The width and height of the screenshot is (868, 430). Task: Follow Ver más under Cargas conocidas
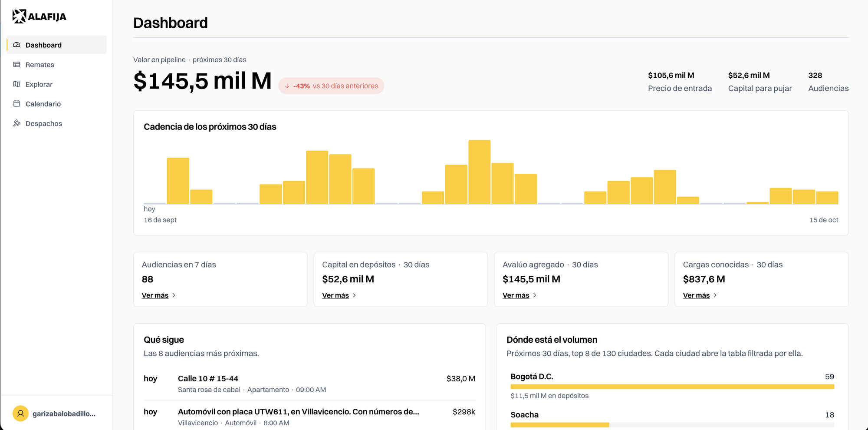click(697, 295)
